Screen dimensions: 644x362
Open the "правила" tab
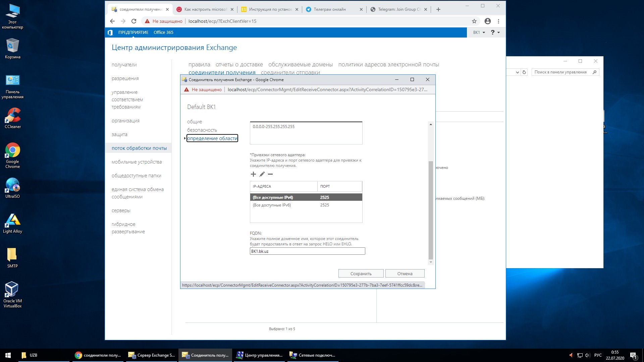pos(199,64)
